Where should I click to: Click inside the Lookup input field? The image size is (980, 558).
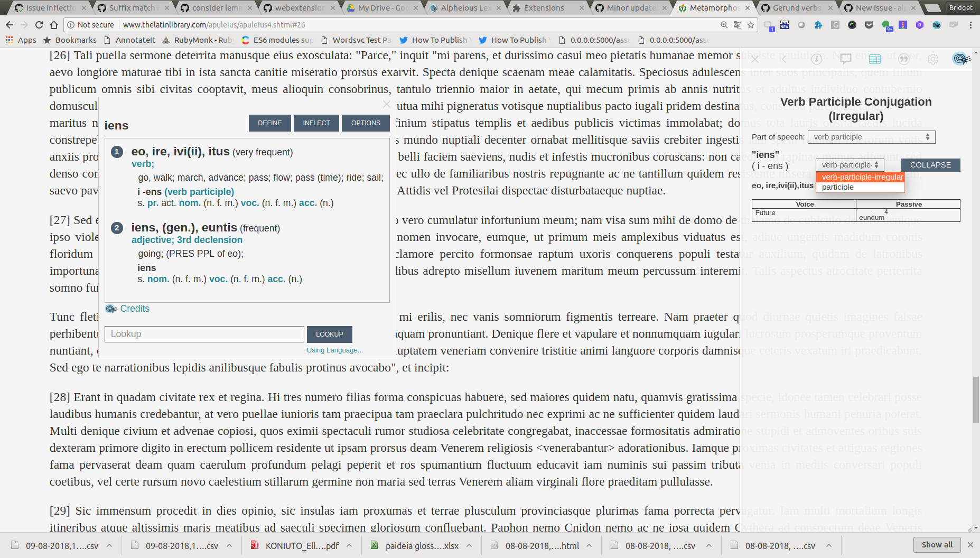click(204, 334)
